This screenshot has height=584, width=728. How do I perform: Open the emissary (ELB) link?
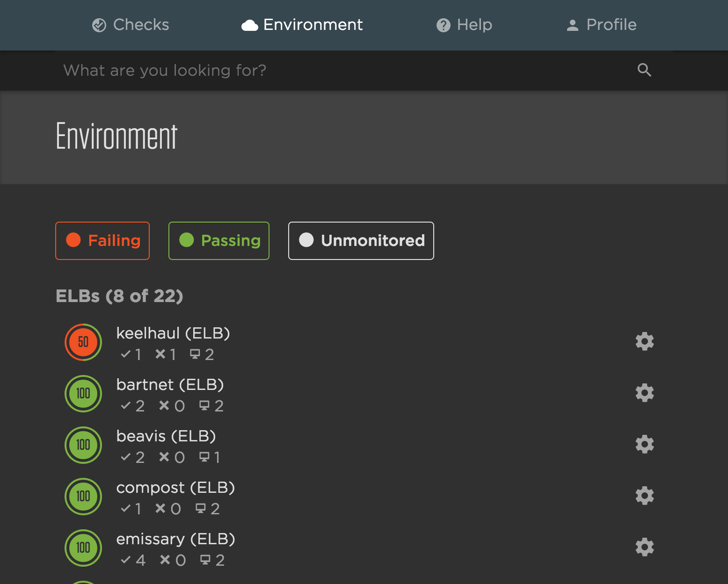tap(175, 539)
